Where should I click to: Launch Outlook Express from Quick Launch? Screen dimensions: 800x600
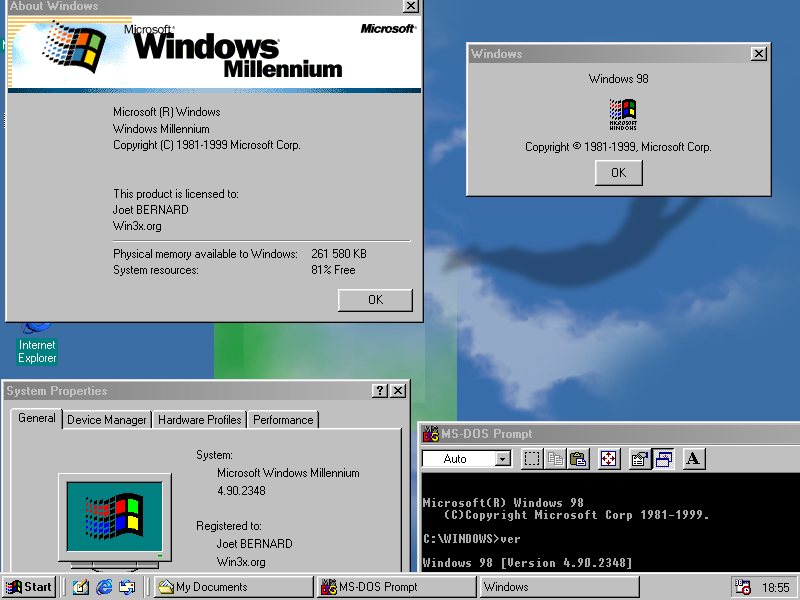click(127, 587)
